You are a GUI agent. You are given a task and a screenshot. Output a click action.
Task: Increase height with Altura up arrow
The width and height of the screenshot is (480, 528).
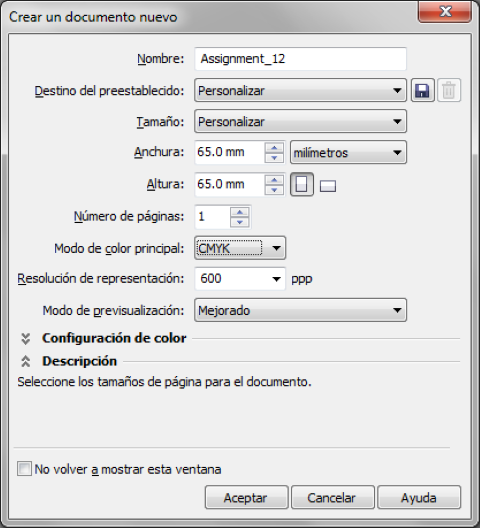274,180
